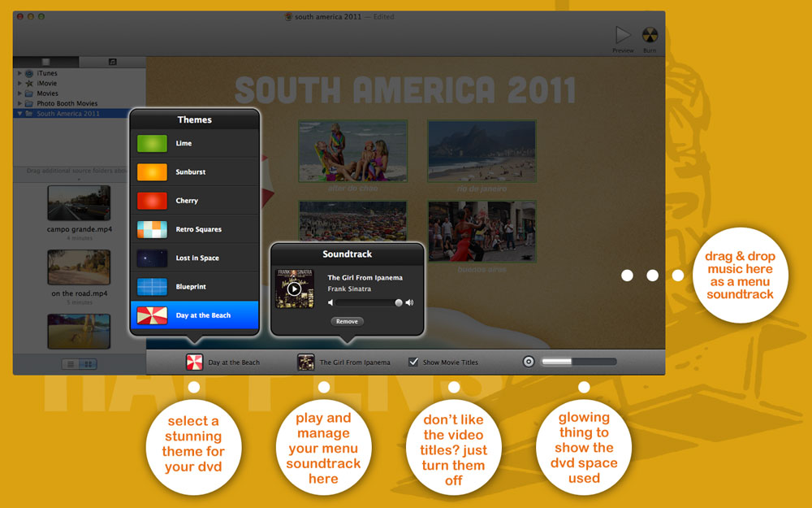Choose the Lost in Space theme
Screen dimensions: 812x508
coord(195,258)
